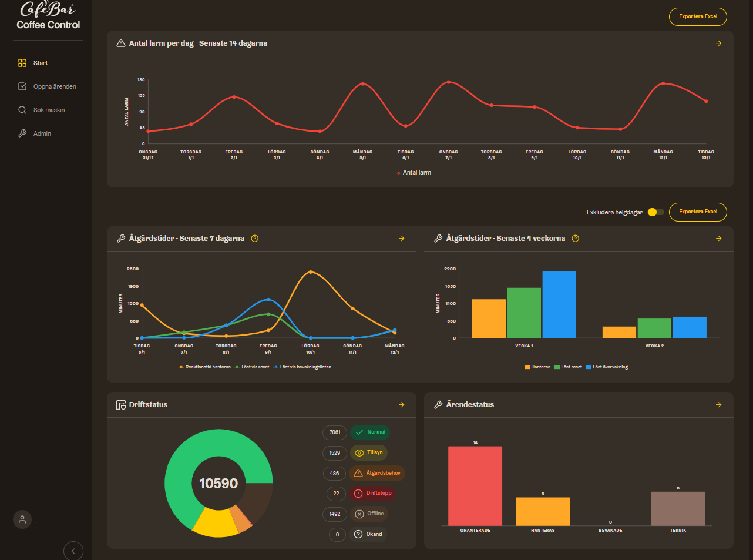Viewport: 753px width, 560px height.
Task: Click the top Exportera Excel button
Action: [x=698, y=16]
